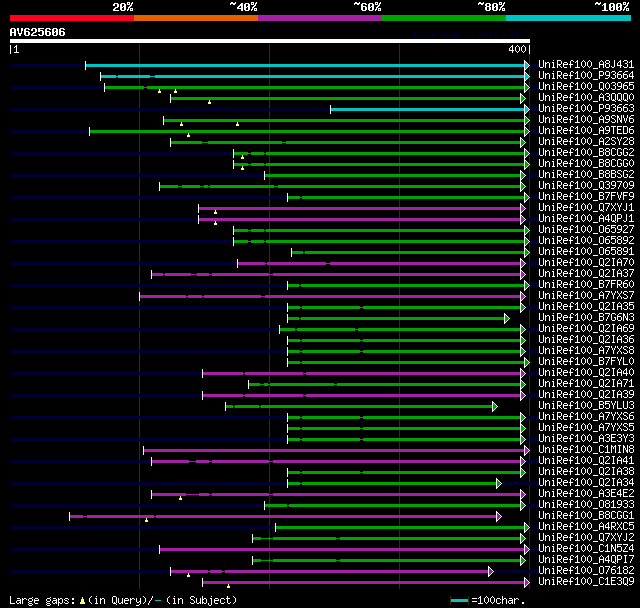Viewport: 640px width, 608px height.
Task: Click the cyan ~100% identity legend segment
Action: pyautogui.click(x=569, y=18)
